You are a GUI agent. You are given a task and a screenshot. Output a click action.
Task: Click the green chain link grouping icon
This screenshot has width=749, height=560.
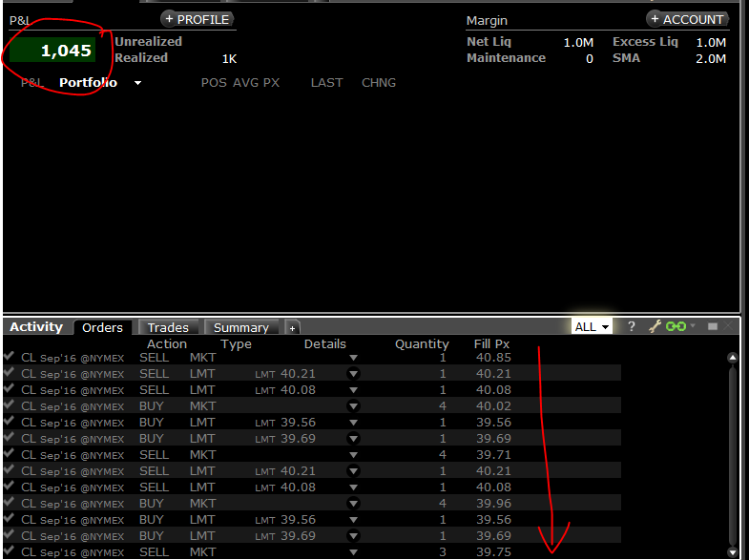click(676, 326)
